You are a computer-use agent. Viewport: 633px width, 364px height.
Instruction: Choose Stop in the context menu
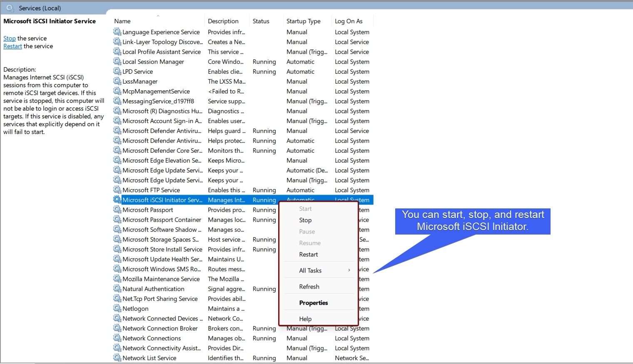point(305,220)
